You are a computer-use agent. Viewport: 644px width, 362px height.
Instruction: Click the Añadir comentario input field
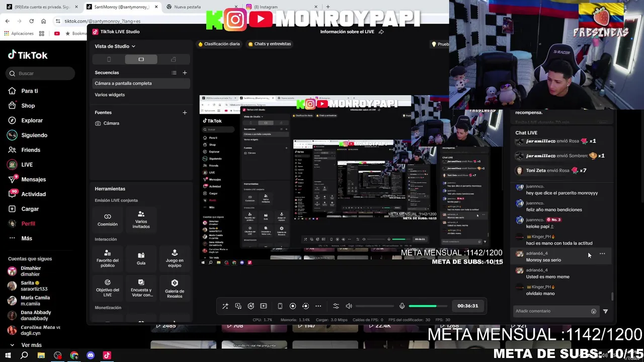(x=551, y=311)
